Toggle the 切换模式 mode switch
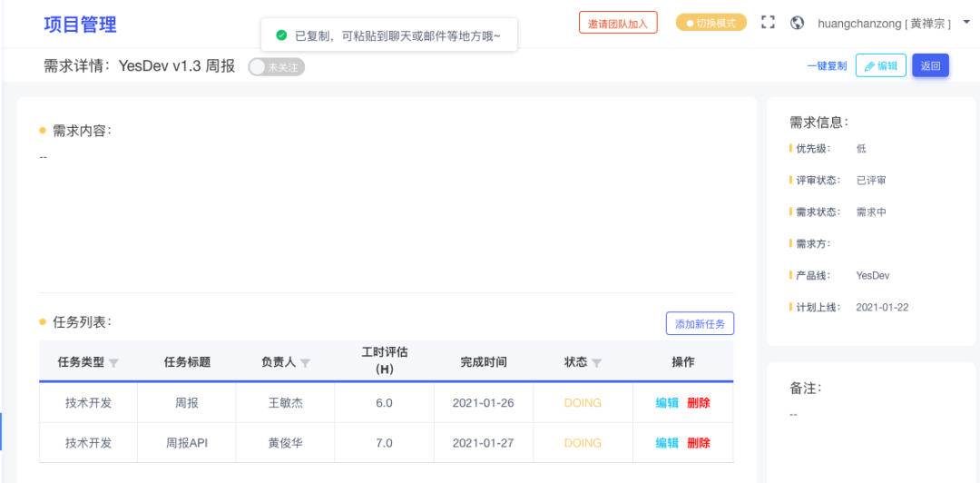This screenshot has width=980, height=483. click(711, 23)
